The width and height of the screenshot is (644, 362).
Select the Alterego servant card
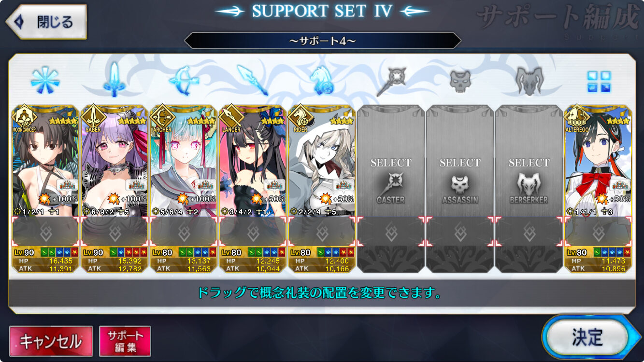click(599, 189)
